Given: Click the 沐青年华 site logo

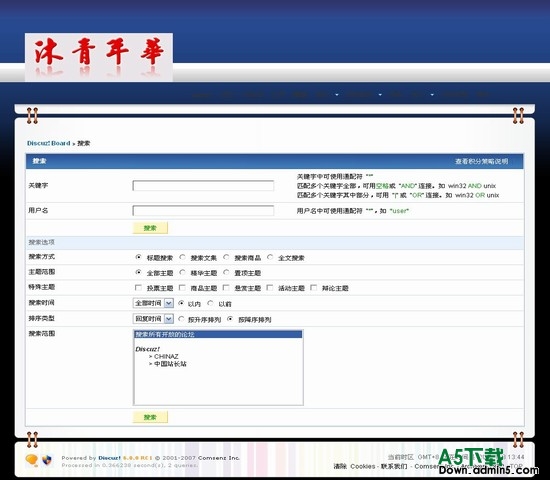Looking at the screenshot, I should 99,57.
